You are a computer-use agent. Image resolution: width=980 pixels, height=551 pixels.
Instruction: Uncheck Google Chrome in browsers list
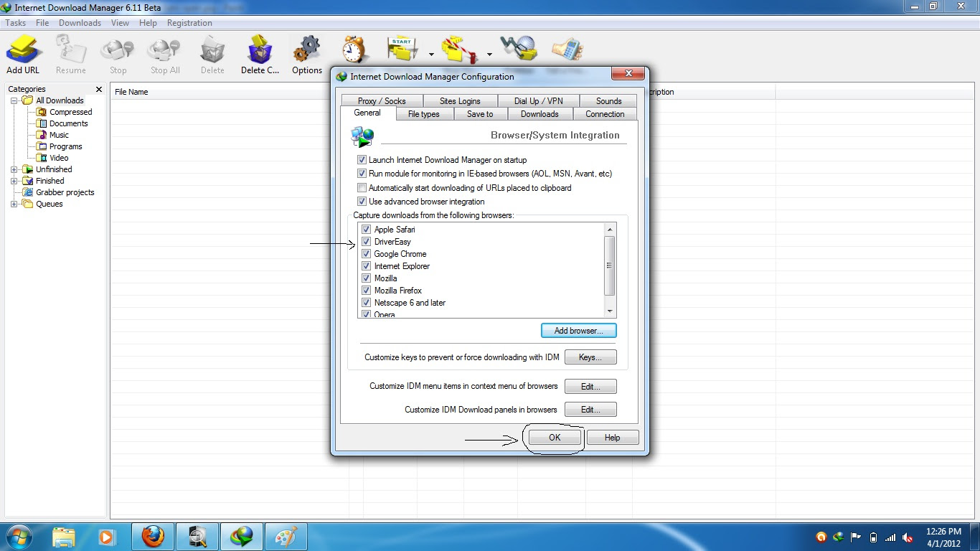367,254
